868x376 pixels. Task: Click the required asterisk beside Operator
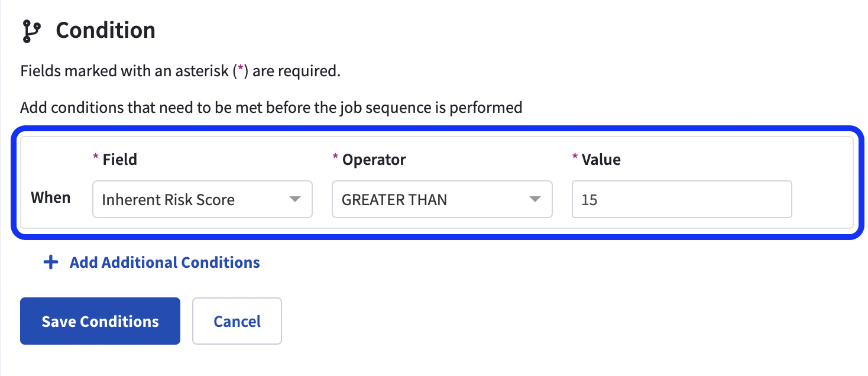335,158
